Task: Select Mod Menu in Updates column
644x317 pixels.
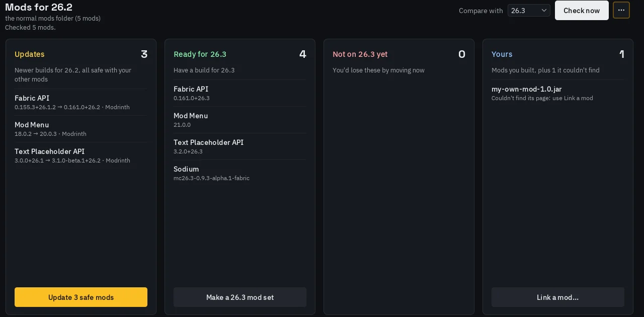Action: click(81, 129)
